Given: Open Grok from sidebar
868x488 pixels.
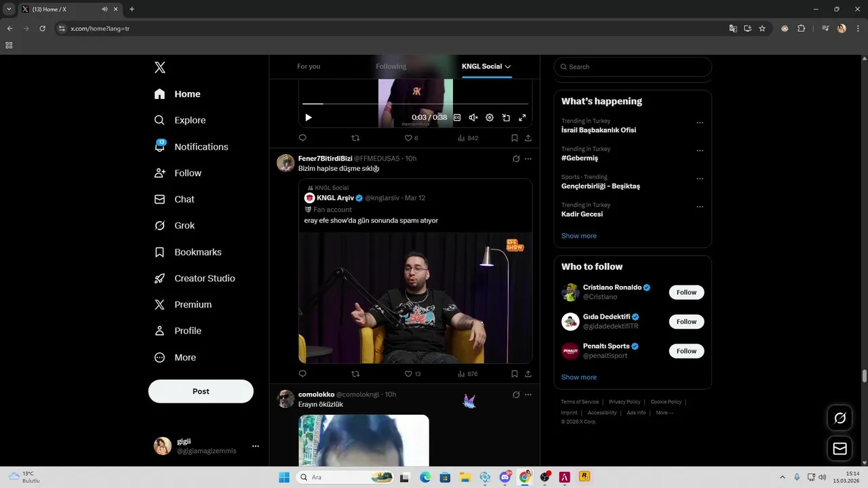Looking at the screenshot, I should (x=175, y=226).
